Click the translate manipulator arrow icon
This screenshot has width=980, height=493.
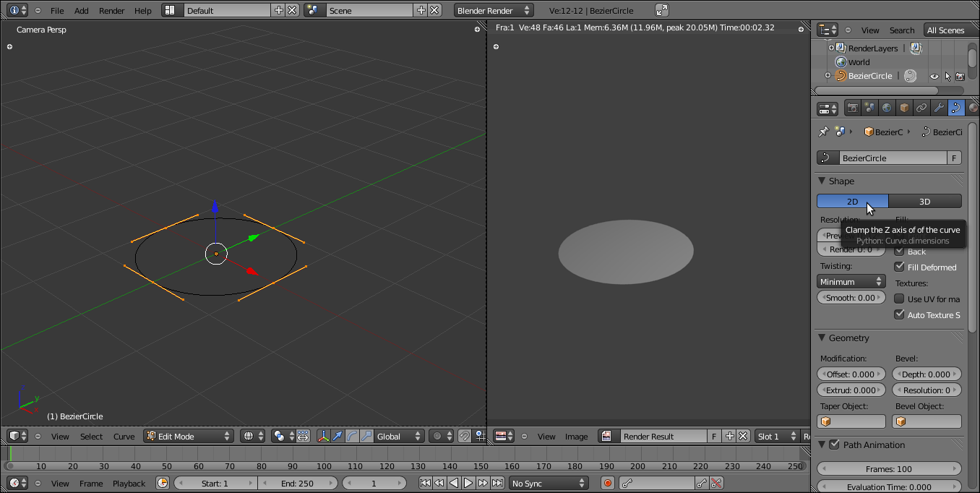tap(338, 436)
